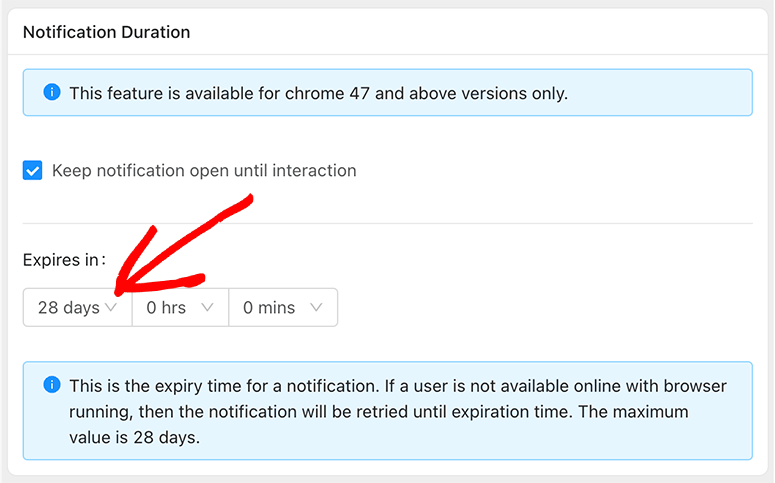Click the info icon in the expiry time notice
This screenshot has width=775, height=483.
52,385
